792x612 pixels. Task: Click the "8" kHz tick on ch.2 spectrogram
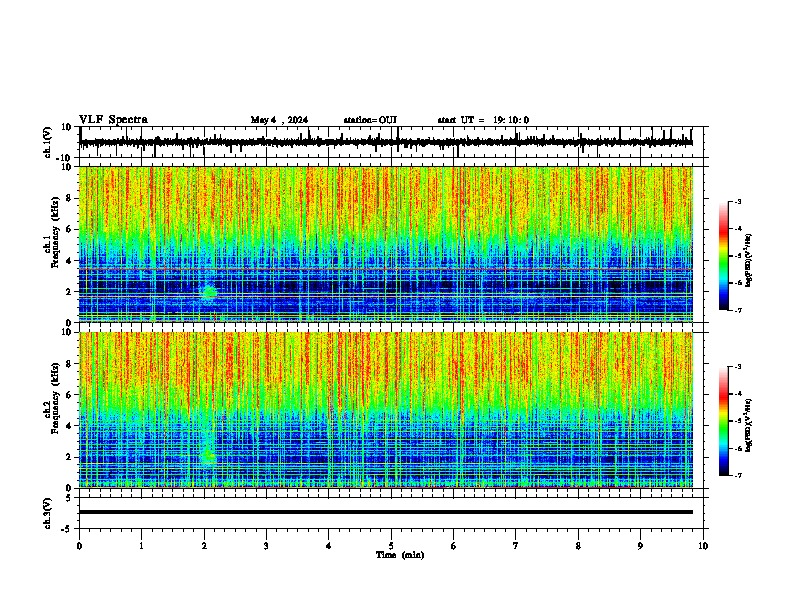tap(69, 364)
